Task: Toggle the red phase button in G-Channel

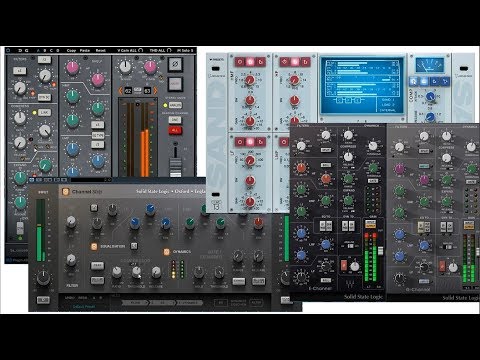Action: (x=442, y=266)
